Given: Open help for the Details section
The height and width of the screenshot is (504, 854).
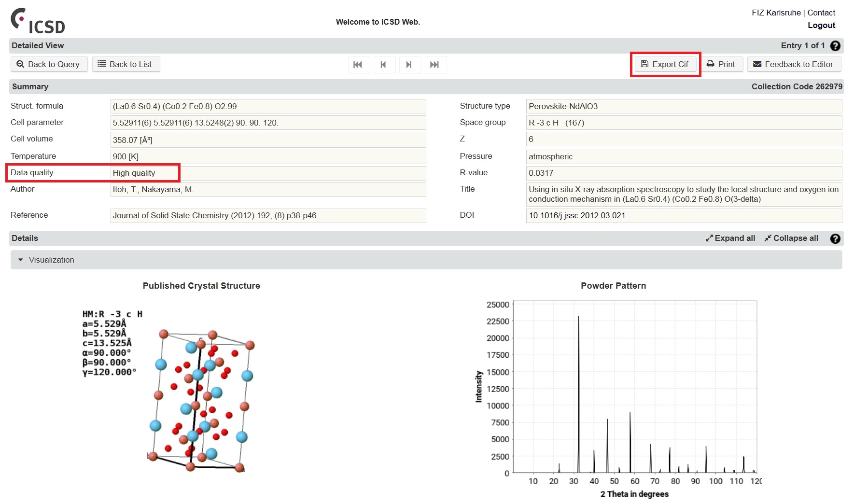Looking at the screenshot, I should click(x=835, y=238).
